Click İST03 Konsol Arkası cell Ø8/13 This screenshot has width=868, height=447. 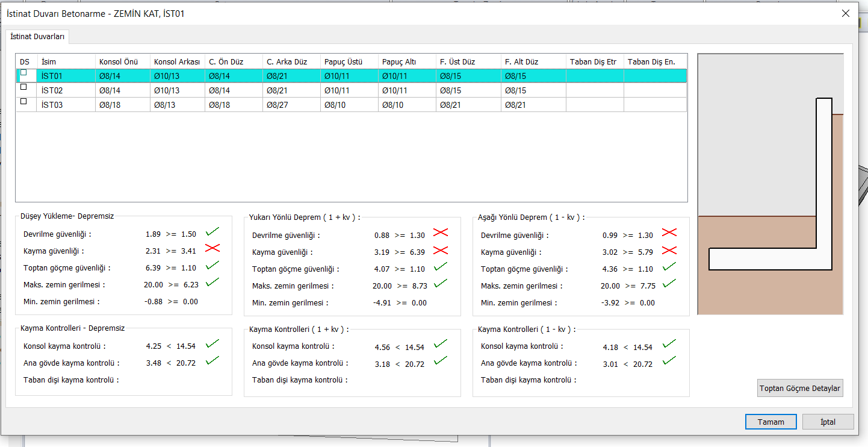click(x=178, y=105)
